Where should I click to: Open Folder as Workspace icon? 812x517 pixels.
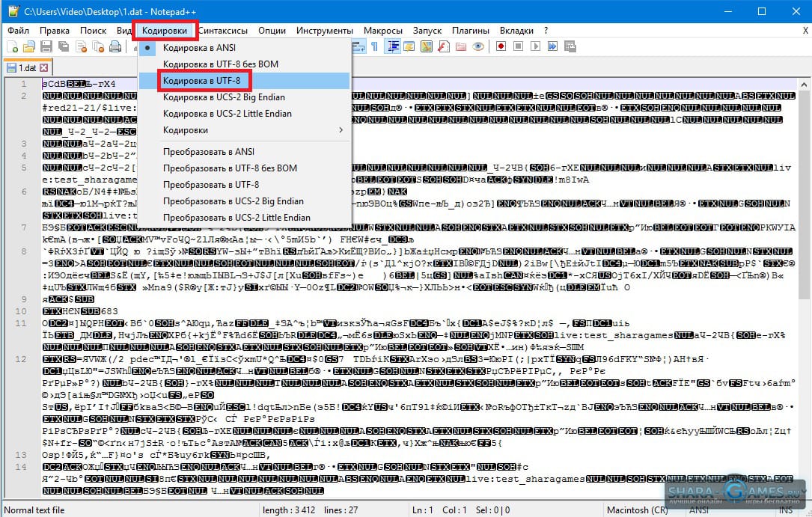(460, 46)
